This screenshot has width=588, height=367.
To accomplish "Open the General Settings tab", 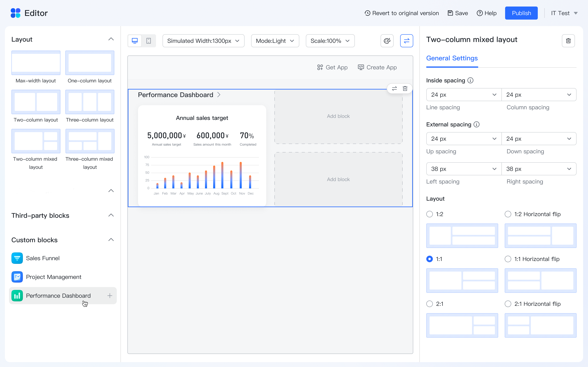I will 452,58.
